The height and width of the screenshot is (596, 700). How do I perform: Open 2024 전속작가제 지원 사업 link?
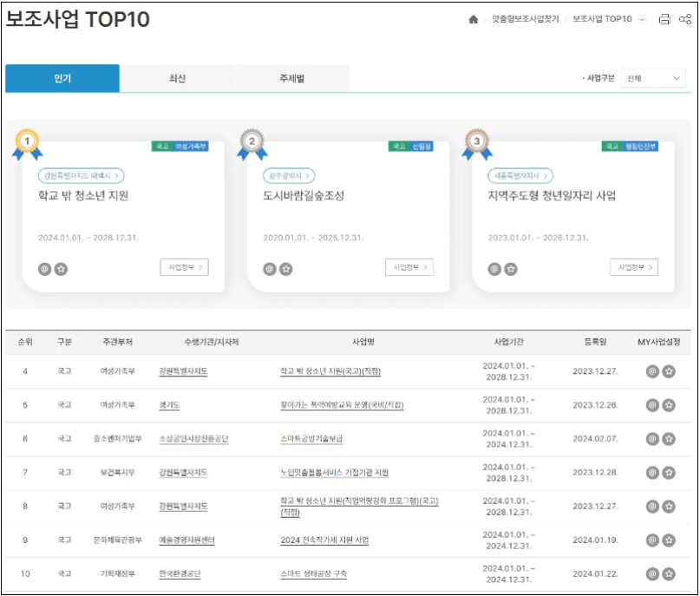324,540
